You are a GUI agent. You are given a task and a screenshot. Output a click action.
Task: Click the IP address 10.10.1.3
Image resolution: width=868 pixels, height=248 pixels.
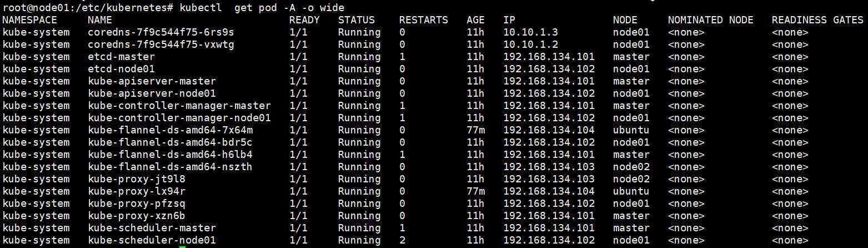(x=530, y=32)
